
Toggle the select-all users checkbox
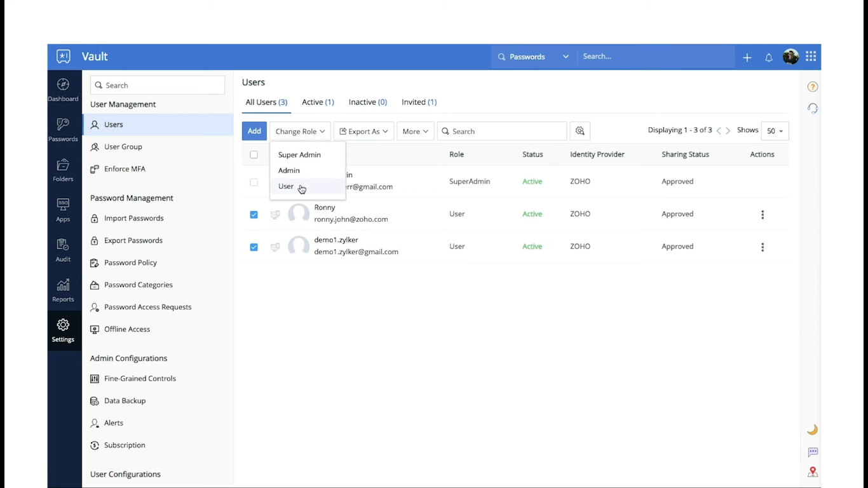tap(254, 154)
